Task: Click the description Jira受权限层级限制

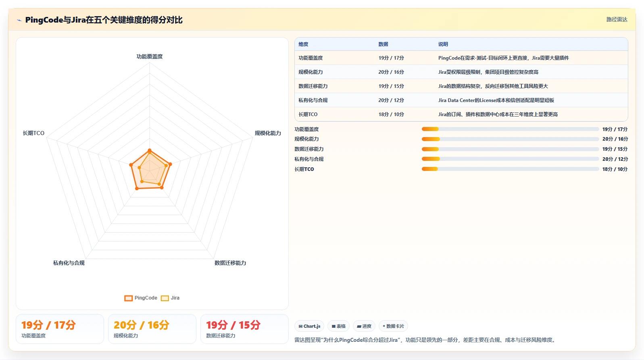Action: (x=488, y=72)
